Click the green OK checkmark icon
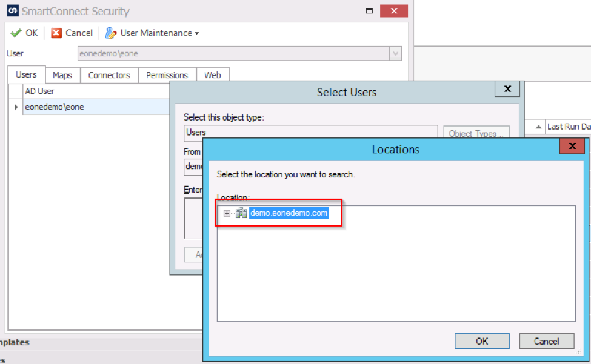The height and width of the screenshot is (364, 591). [x=16, y=33]
